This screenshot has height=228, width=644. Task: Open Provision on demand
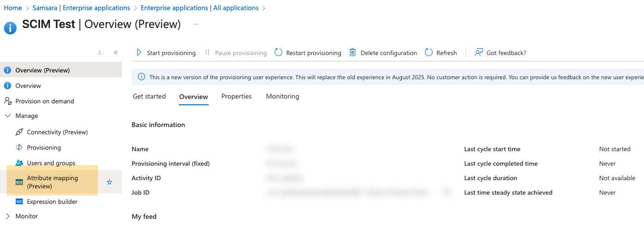pyautogui.click(x=44, y=101)
